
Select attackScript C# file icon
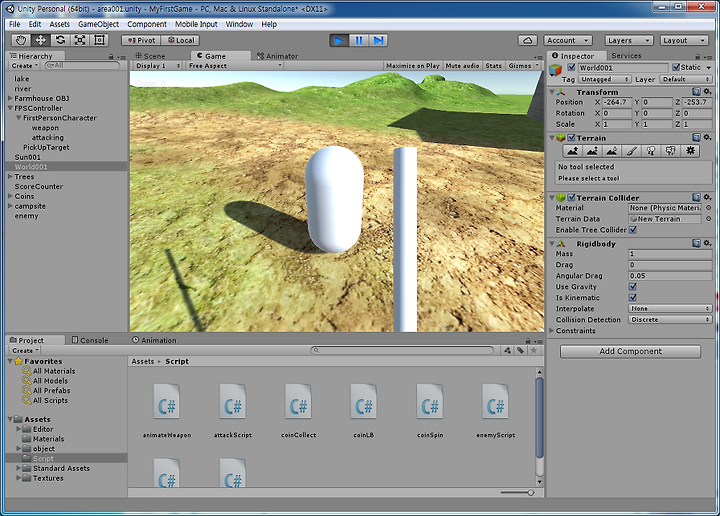point(233,402)
